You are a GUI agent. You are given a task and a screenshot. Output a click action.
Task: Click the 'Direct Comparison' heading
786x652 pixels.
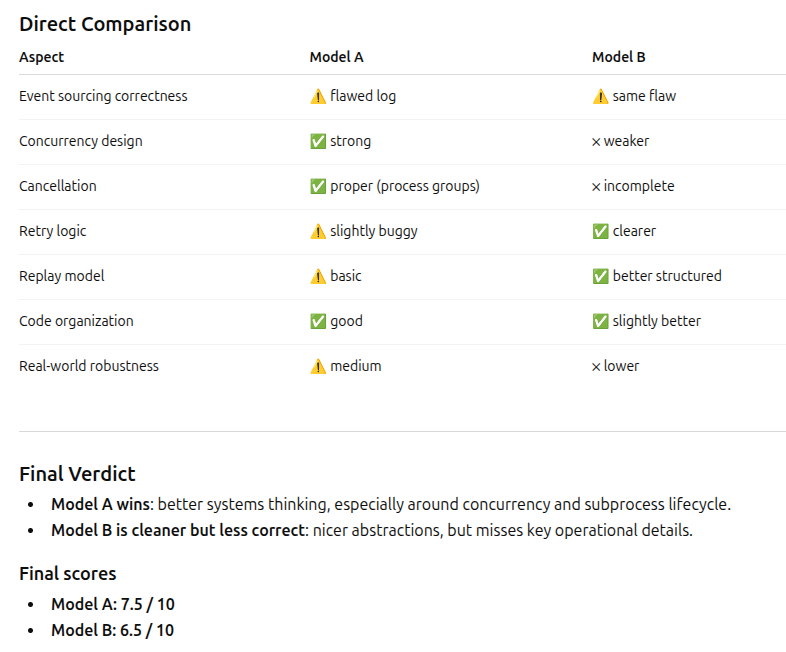105,24
